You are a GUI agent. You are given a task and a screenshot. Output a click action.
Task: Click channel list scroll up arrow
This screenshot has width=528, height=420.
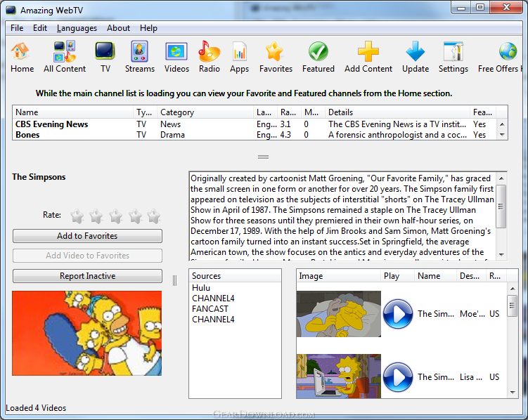click(x=502, y=124)
